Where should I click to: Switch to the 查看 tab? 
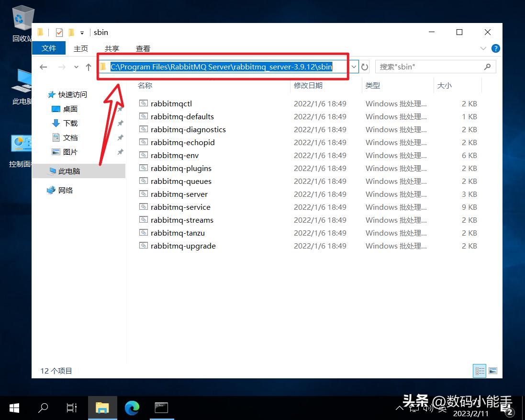(143, 48)
